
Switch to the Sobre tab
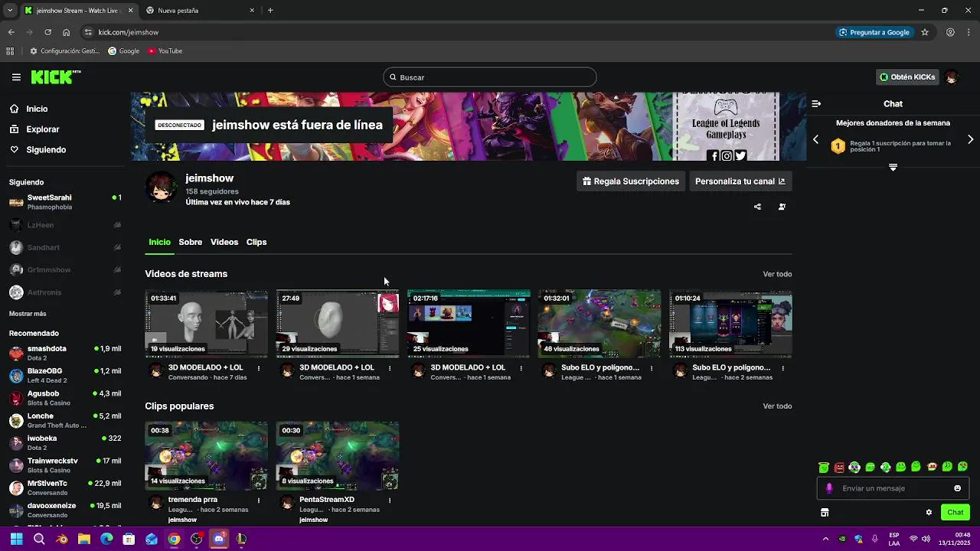point(191,242)
